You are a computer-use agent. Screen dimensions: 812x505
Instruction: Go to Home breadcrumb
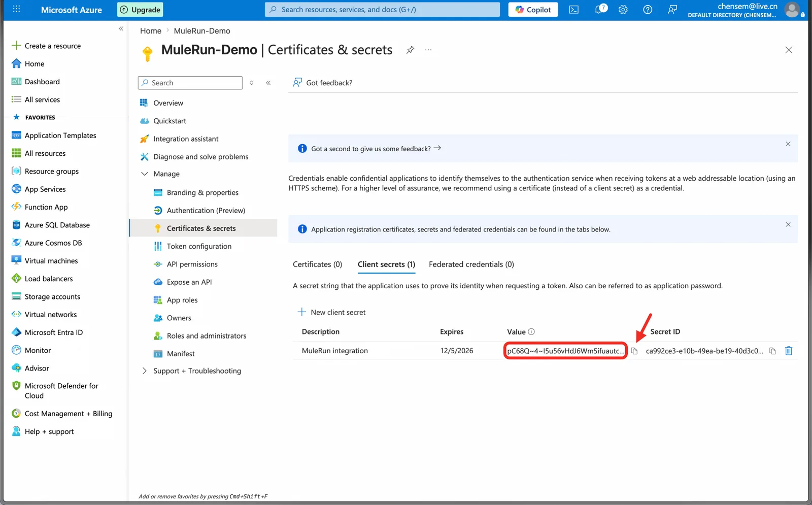(151, 31)
